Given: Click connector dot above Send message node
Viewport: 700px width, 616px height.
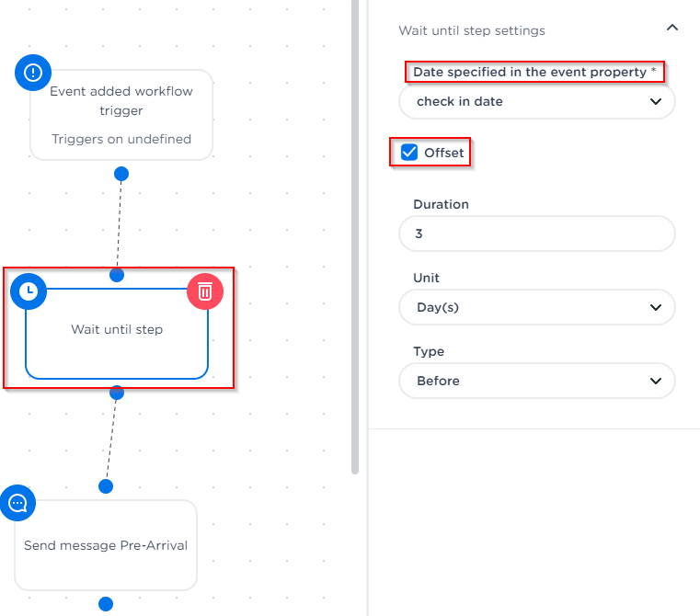Looking at the screenshot, I should tap(106, 486).
